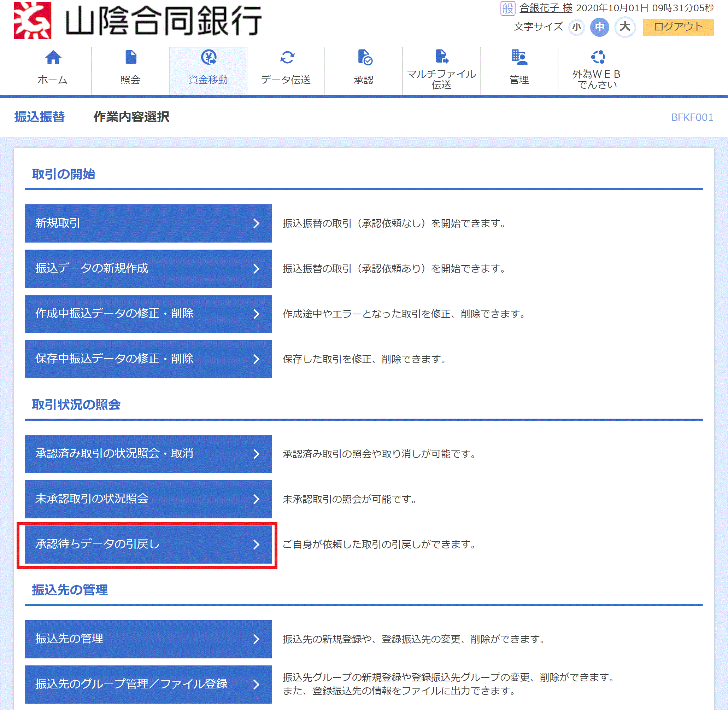Click the ログアウト button

tap(678, 27)
